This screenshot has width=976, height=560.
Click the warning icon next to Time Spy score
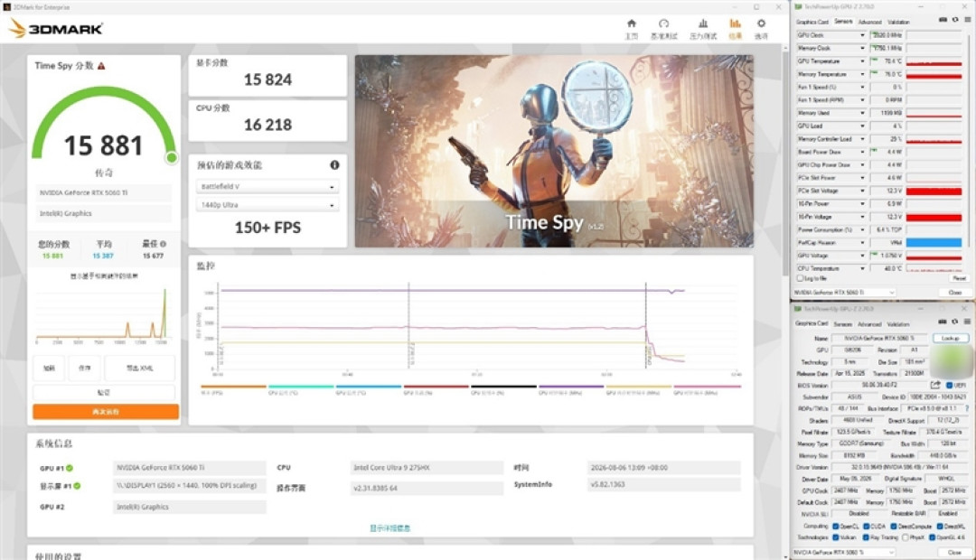(101, 66)
